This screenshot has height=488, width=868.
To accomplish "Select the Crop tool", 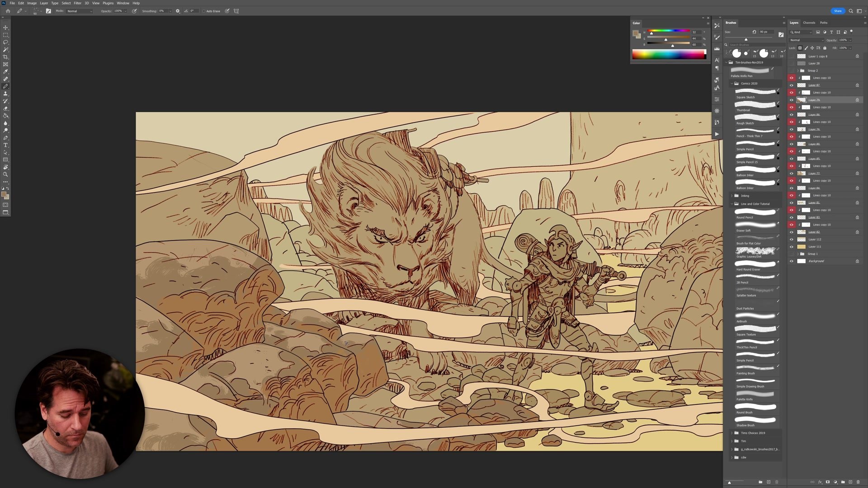I will point(5,57).
